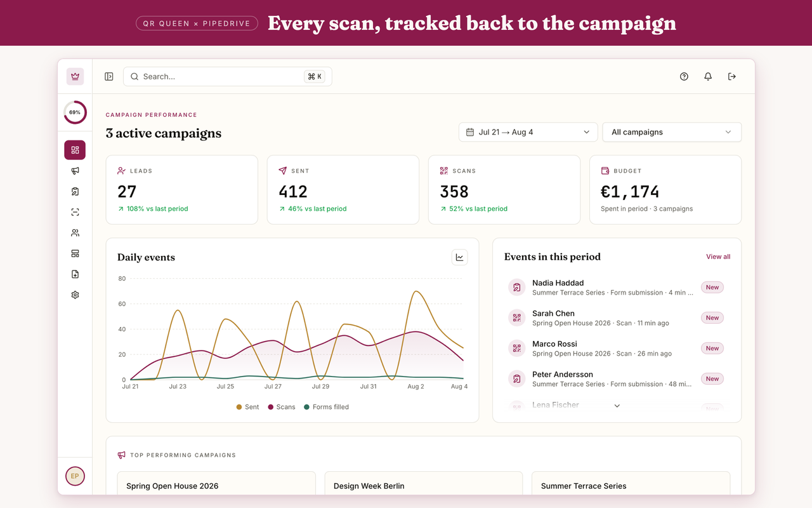Open the Jul 21 → Aug 4 date dropdown
Viewport: 812px width, 508px height.
click(528, 132)
